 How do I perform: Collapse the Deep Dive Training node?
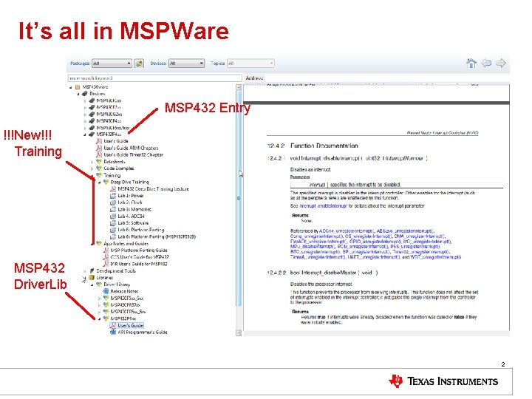pos(100,183)
